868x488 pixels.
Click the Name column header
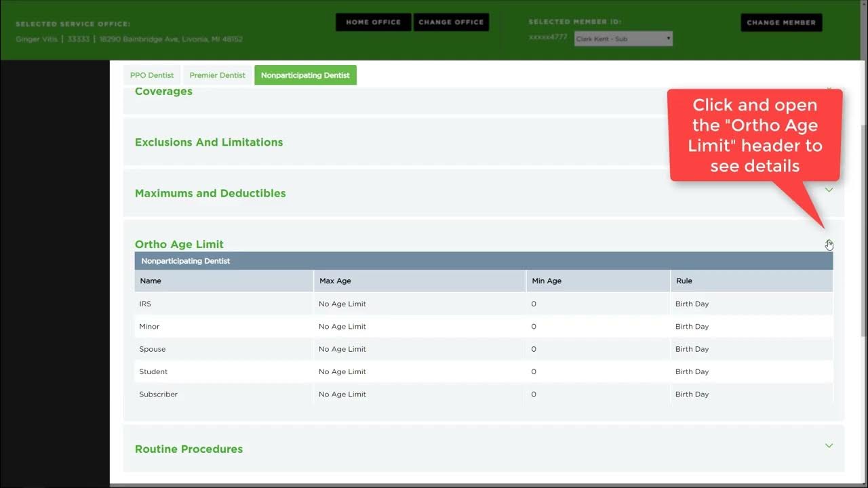[224, 281]
